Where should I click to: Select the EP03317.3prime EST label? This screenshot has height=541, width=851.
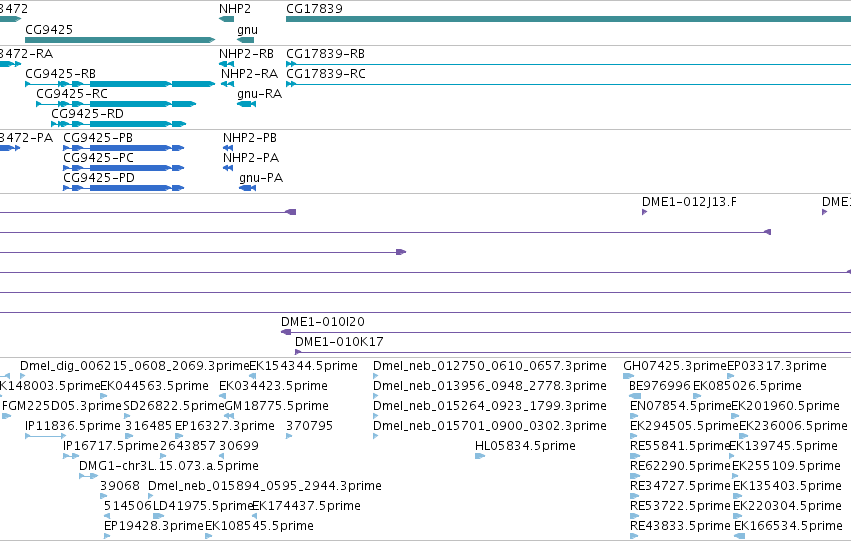pyautogui.click(x=777, y=366)
